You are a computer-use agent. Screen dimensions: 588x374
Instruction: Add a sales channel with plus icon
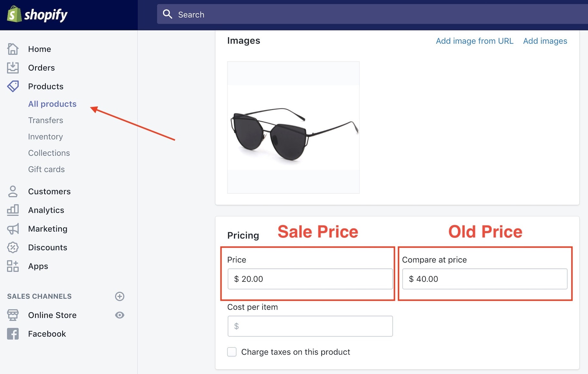tap(120, 296)
